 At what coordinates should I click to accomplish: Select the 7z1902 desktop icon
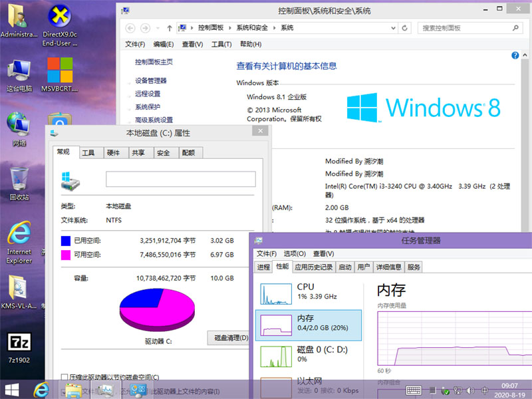tap(19, 348)
